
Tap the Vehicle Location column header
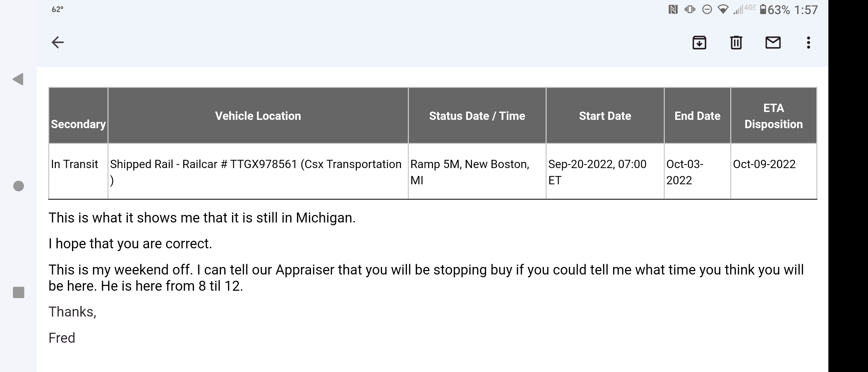(258, 116)
